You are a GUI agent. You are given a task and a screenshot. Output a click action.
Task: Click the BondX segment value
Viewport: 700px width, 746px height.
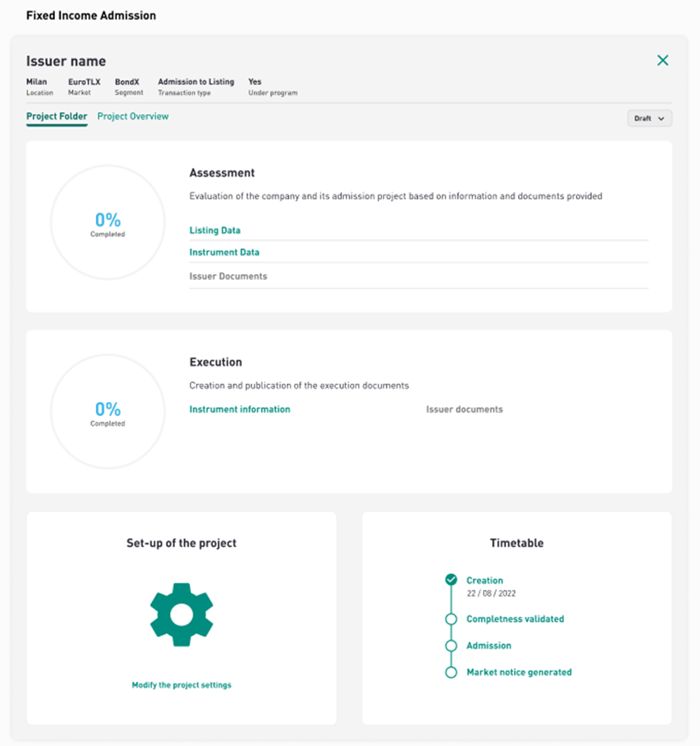click(x=127, y=82)
